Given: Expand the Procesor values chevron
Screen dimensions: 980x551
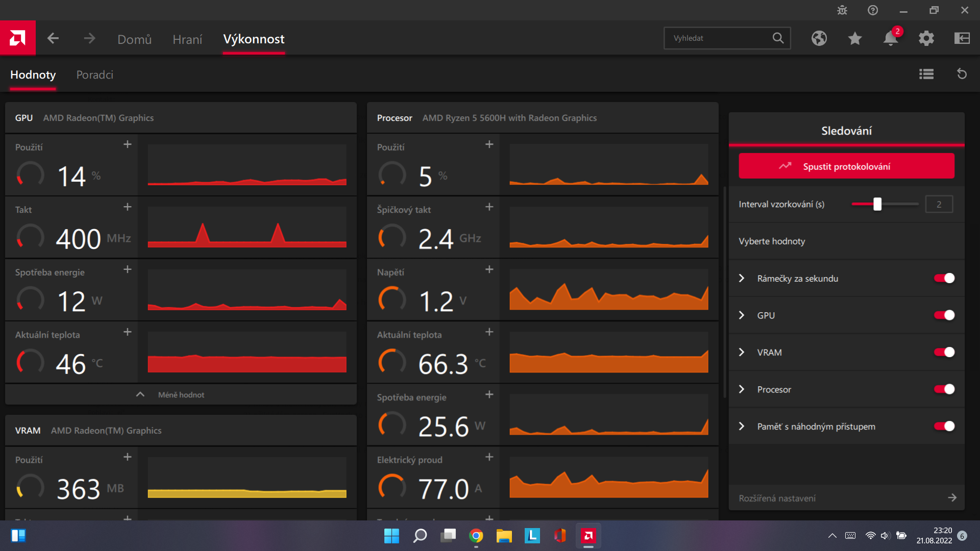Looking at the screenshot, I should pos(742,389).
